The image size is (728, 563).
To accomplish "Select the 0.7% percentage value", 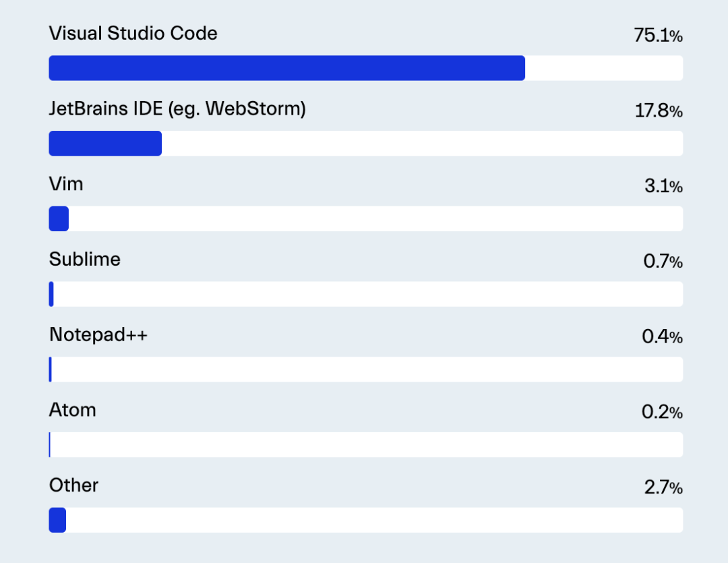I will point(663,262).
